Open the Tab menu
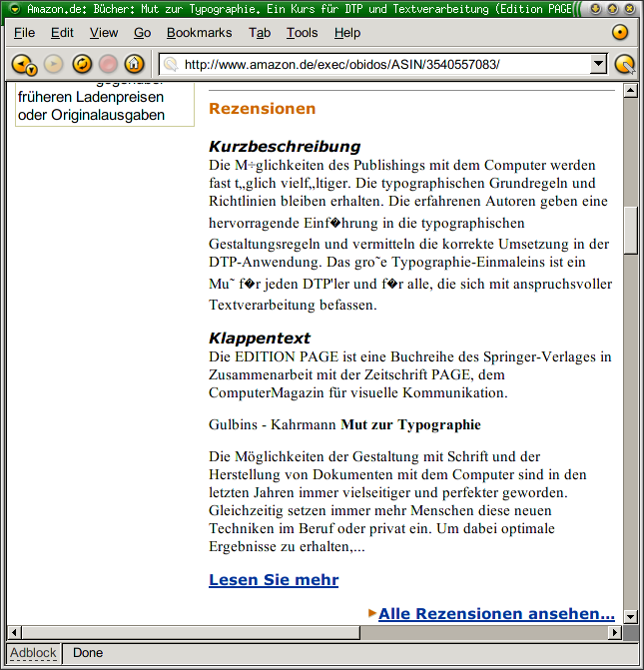The width and height of the screenshot is (644, 670). (260, 33)
